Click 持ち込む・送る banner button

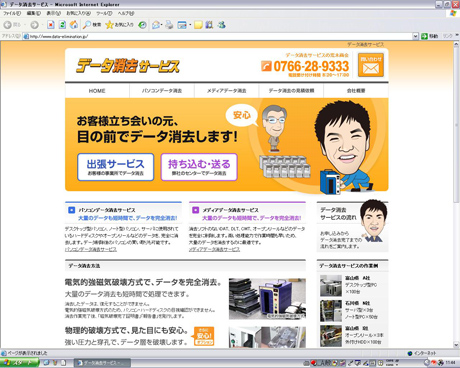click(x=199, y=167)
